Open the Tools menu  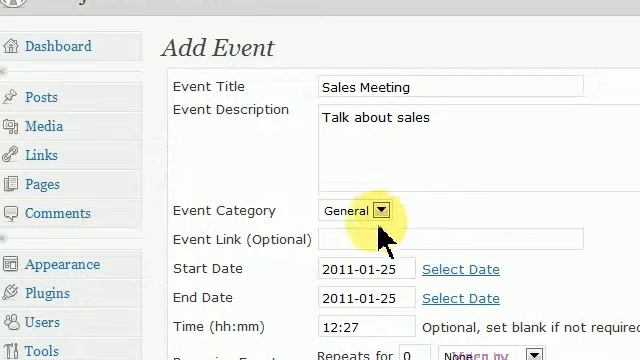(42, 351)
